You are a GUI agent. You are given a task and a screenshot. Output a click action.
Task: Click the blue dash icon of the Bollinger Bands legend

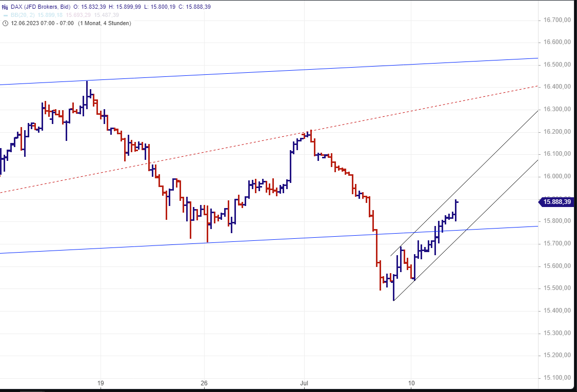[x=6, y=15]
